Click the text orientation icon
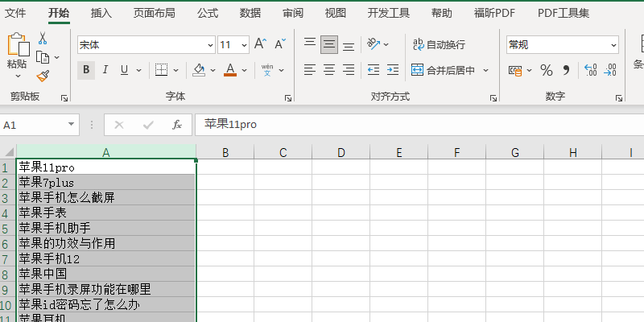The image size is (644, 322). pos(374,44)
